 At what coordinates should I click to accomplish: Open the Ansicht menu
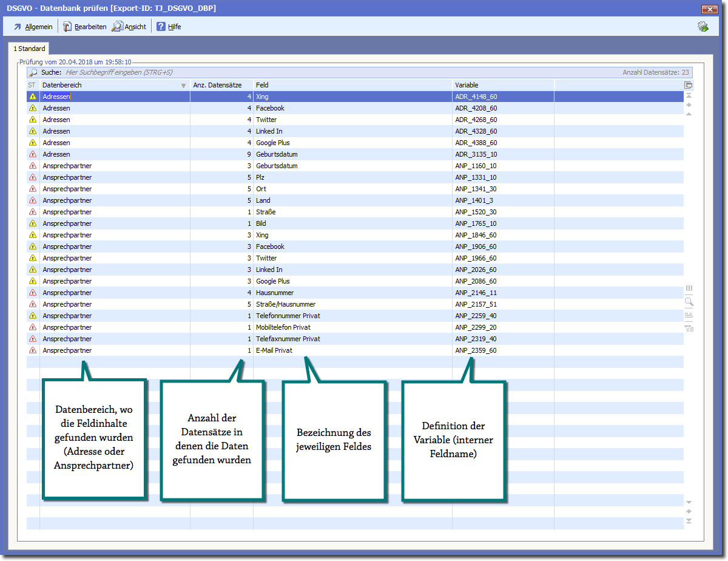tap(129, 27)
